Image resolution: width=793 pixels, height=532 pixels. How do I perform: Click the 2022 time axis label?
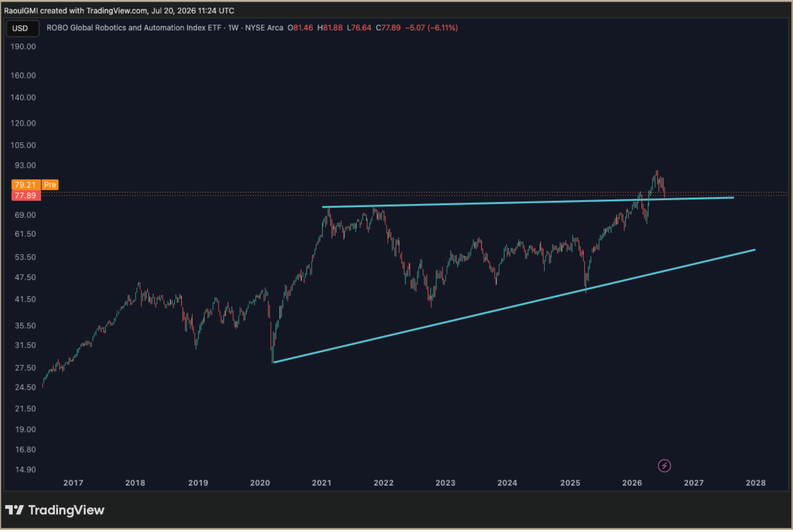tap(384, 483)
